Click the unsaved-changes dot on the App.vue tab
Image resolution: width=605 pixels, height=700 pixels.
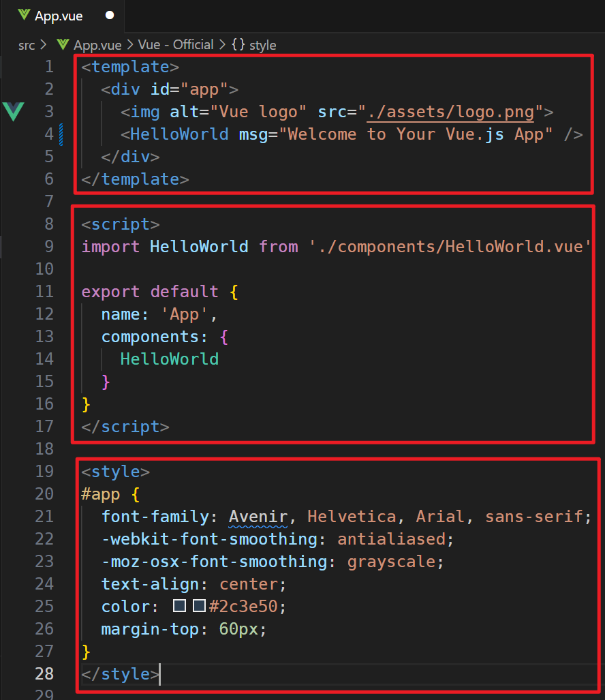[110, 16]
